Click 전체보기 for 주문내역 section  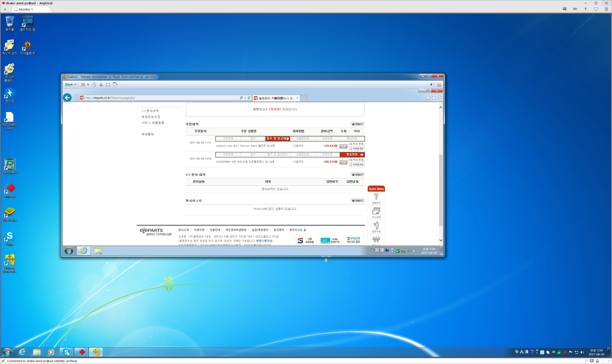[x=358, y=124]
